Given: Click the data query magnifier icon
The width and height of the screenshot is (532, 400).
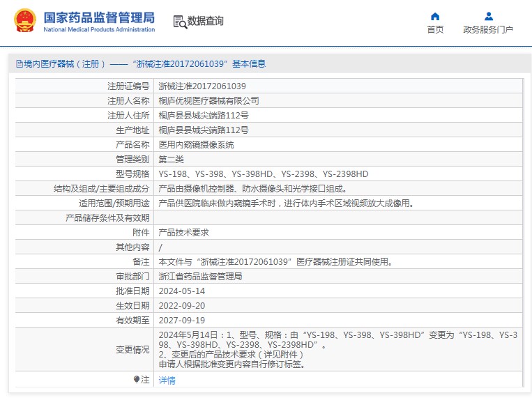Looking at the screenshot, I should click(180, 22).
